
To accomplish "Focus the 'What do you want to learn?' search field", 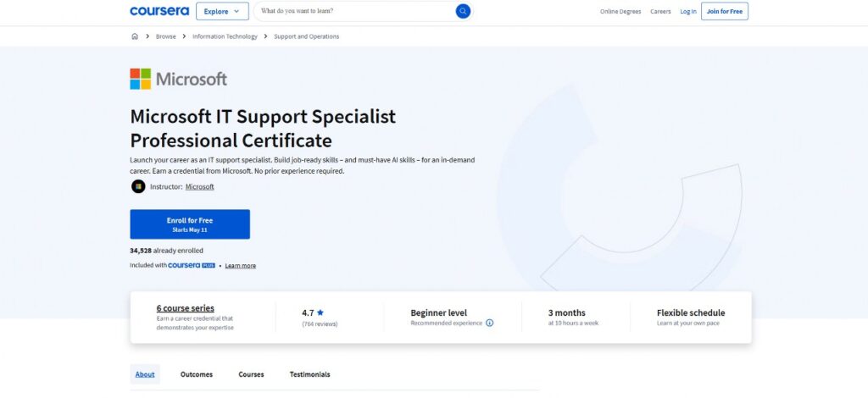I will (356, 11).
